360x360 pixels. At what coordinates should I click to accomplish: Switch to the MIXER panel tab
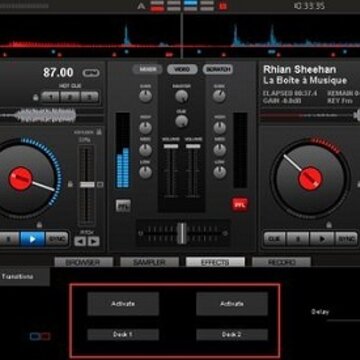pyautogui.click(x=148, y=69)
